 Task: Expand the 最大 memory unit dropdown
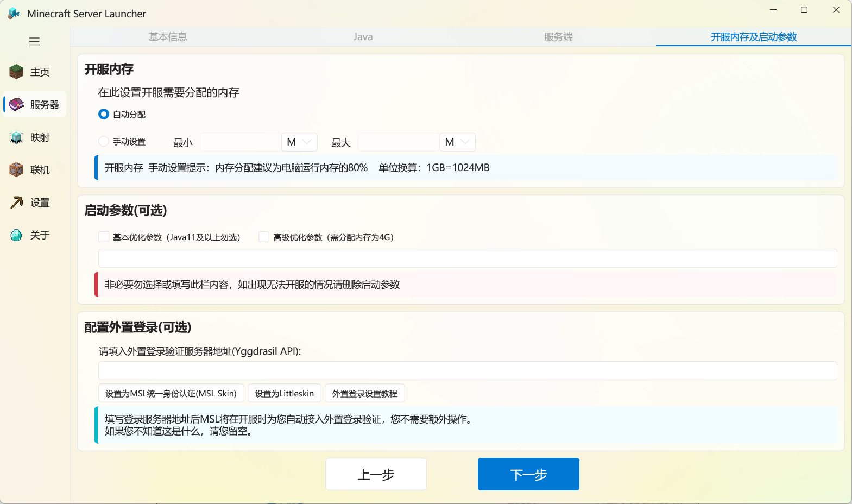(x=457, y=142)
